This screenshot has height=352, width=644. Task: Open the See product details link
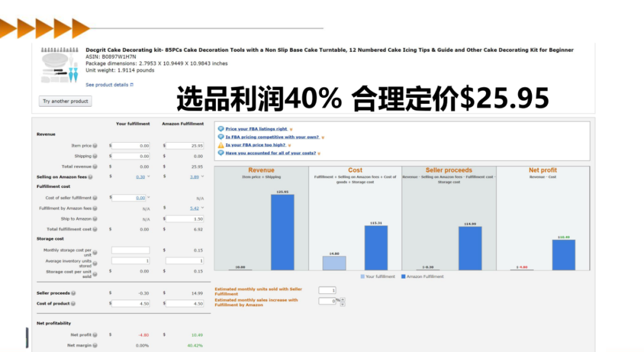tap(107, 85)
